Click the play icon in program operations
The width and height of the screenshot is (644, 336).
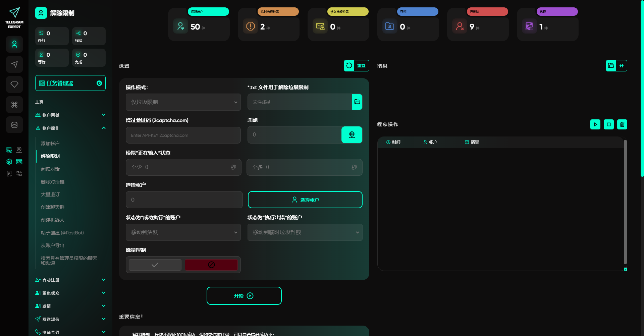[595, 124]
